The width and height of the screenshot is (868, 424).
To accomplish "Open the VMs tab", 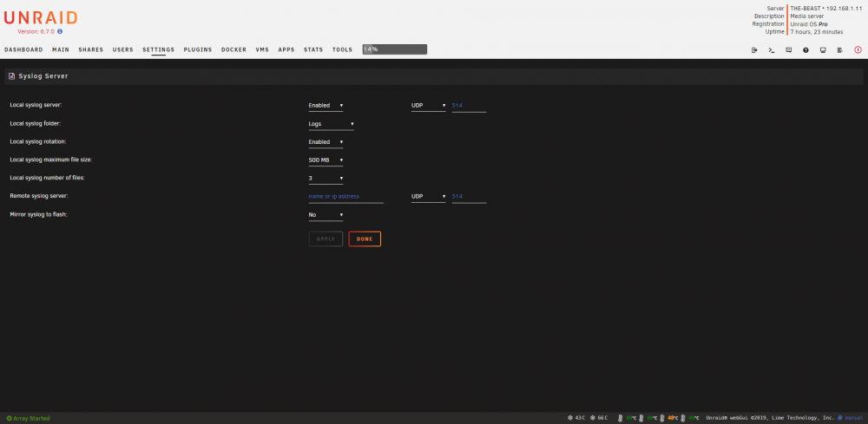I will click(x=262, y=49).
